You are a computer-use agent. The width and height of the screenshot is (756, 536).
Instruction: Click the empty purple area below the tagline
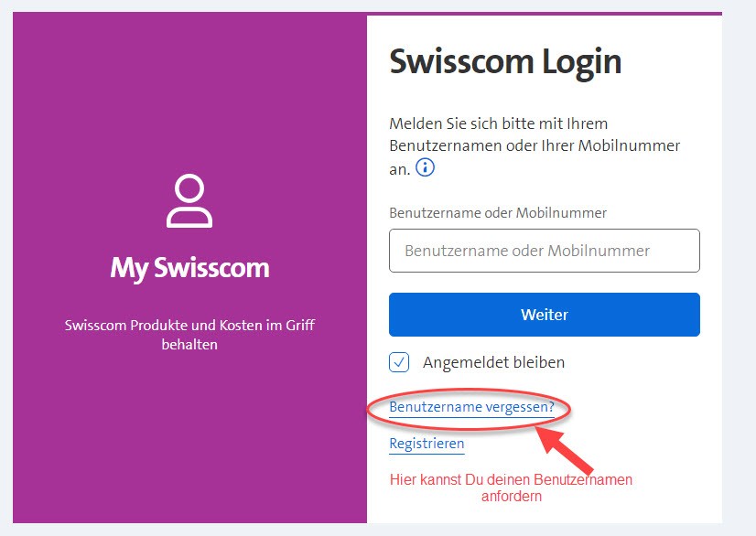(x=189, y=439)
